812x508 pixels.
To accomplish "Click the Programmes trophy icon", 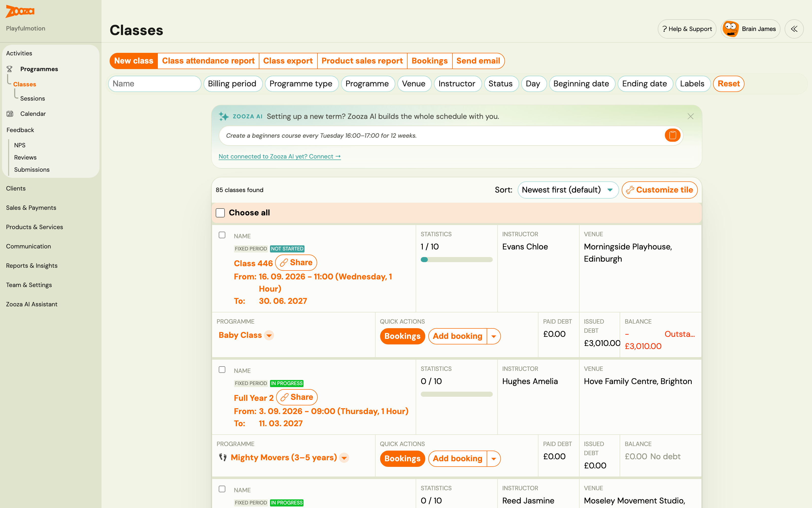I will (10, 69).
